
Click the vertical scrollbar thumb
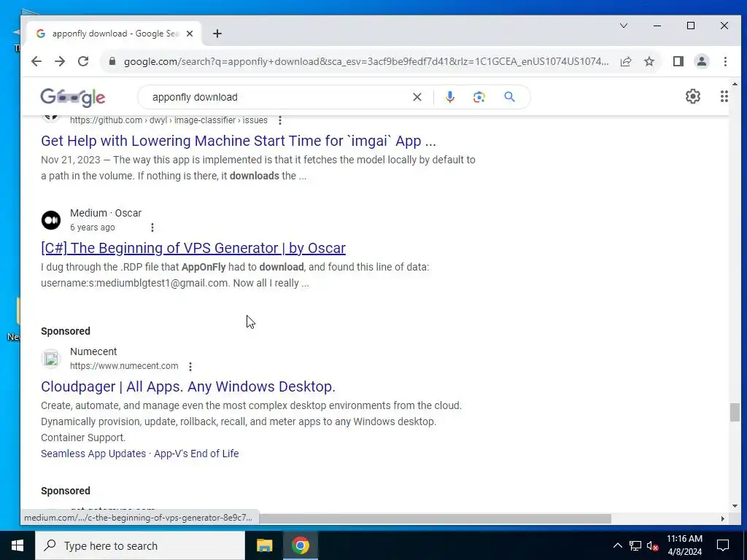point(735,413)
